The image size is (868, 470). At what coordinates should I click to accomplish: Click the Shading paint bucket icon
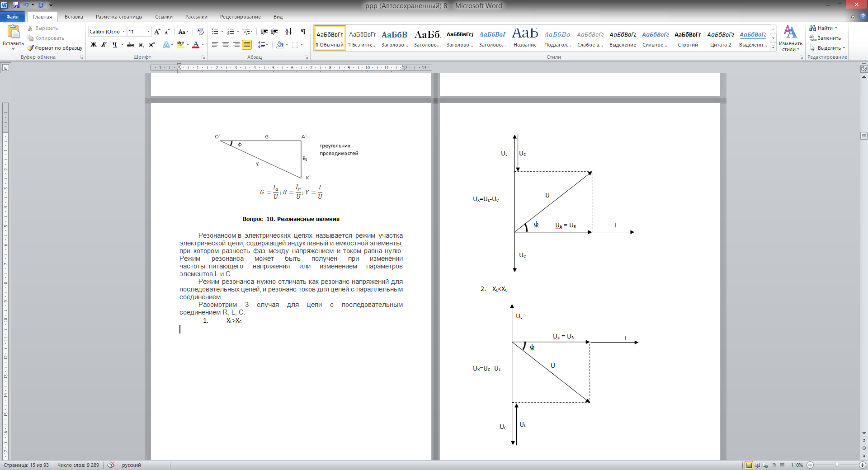[x=280, y=45]
